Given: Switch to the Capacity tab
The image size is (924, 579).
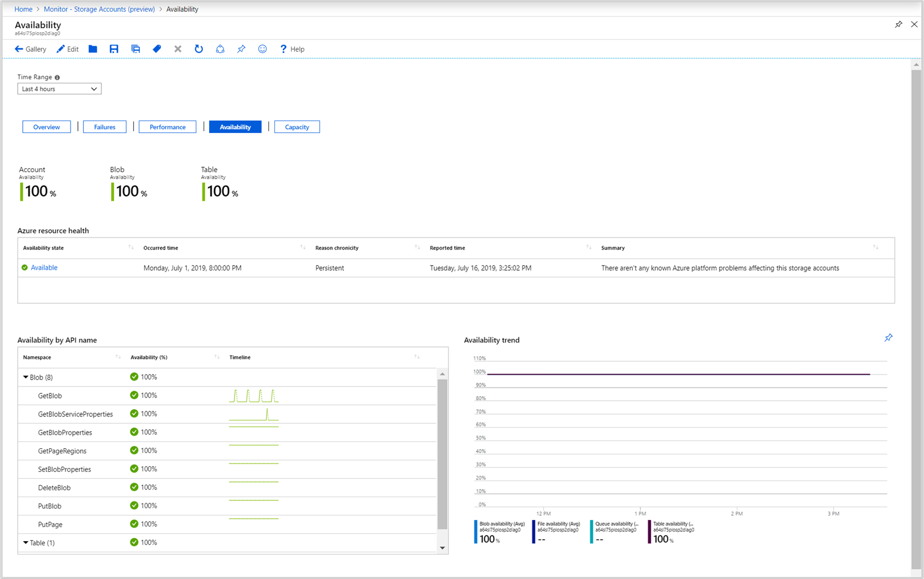Looking at the screenshot, I should pos(295,127).
